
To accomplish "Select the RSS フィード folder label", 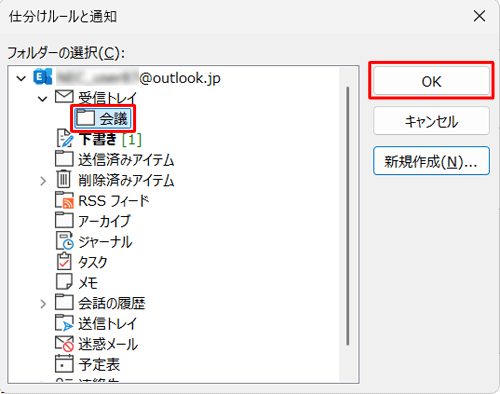I will point(113,201).
